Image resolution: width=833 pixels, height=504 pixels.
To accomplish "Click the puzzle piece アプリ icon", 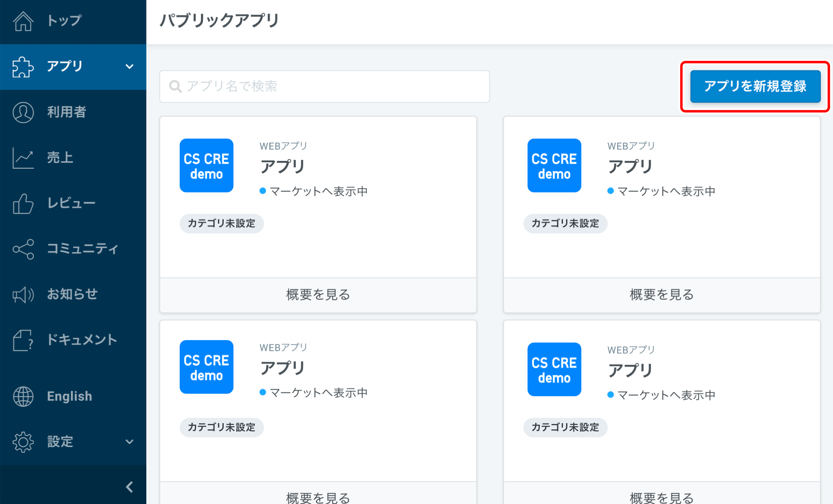I will [x=23, y=67].
